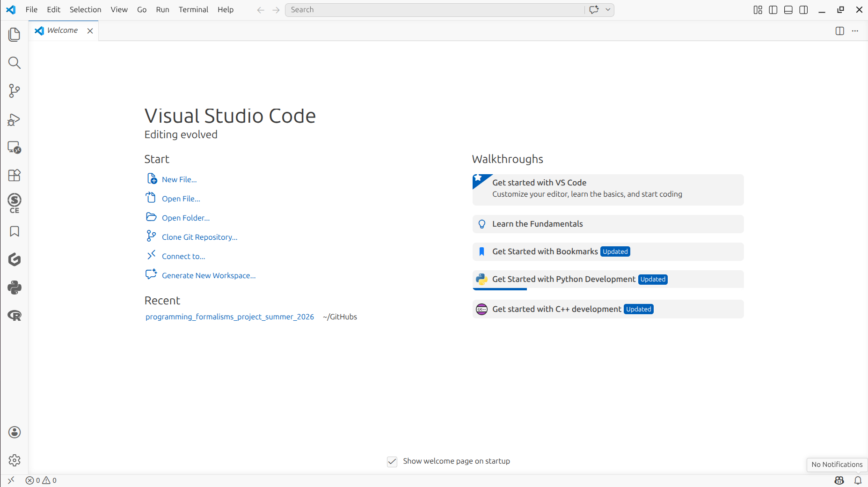Go forward using the navigation arrow
The height and width of the screenshot is (487, 868).
pos(276,10)
